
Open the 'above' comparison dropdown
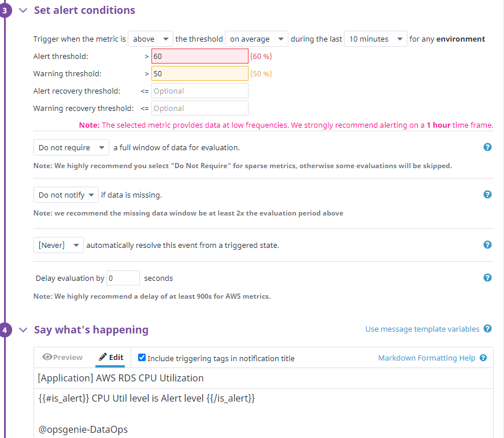[150, 39]
